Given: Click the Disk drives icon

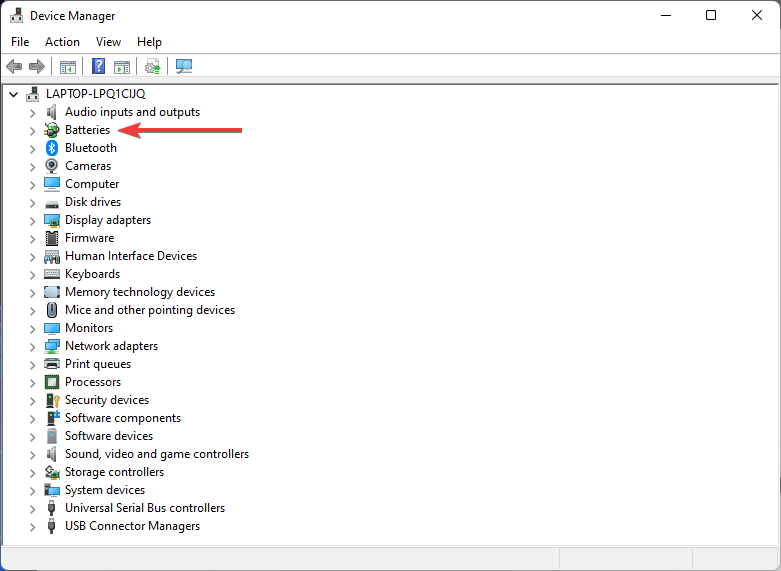Looking at the screenshot, I should pyautogui.click(x=52, y=204).
